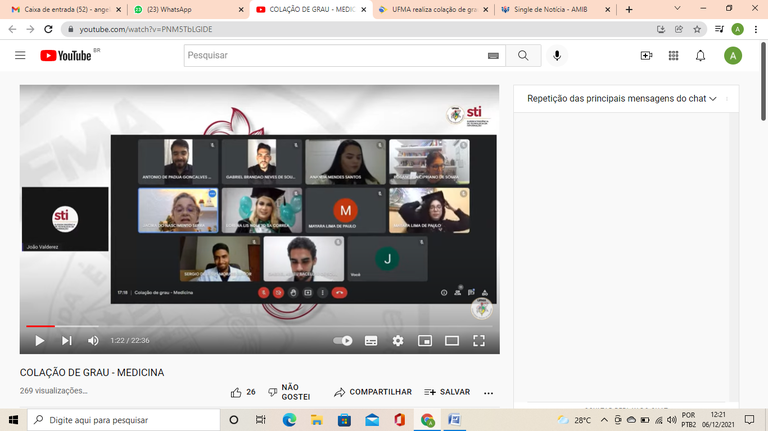
Task: Open the create video camera icon
Action: click(646, 56)
